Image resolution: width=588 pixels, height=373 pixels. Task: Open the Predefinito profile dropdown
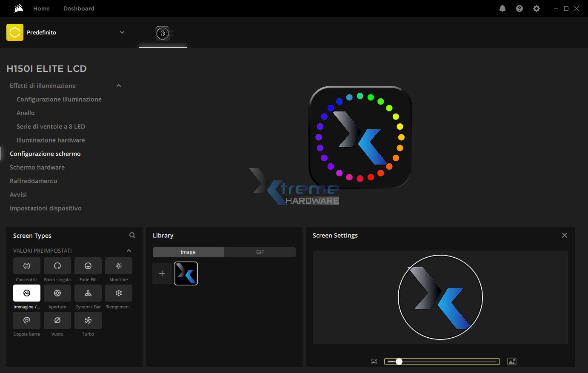tap(122, 32)
